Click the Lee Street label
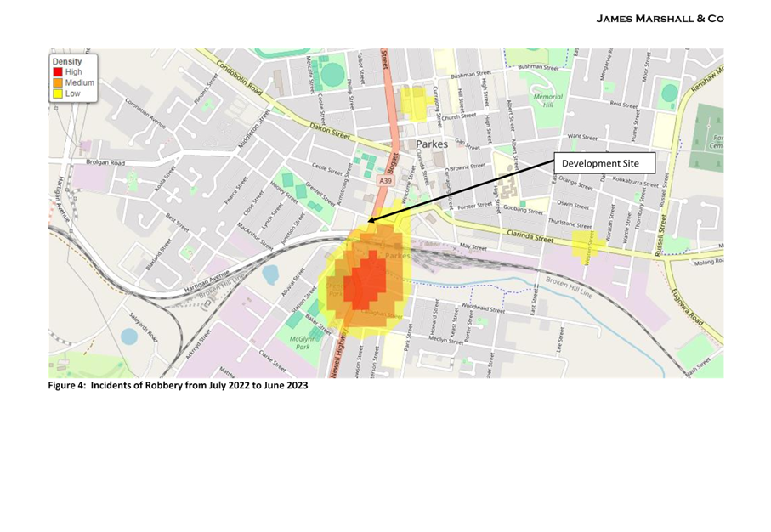This screenshot has width=771, height=532. coord(559,340)
